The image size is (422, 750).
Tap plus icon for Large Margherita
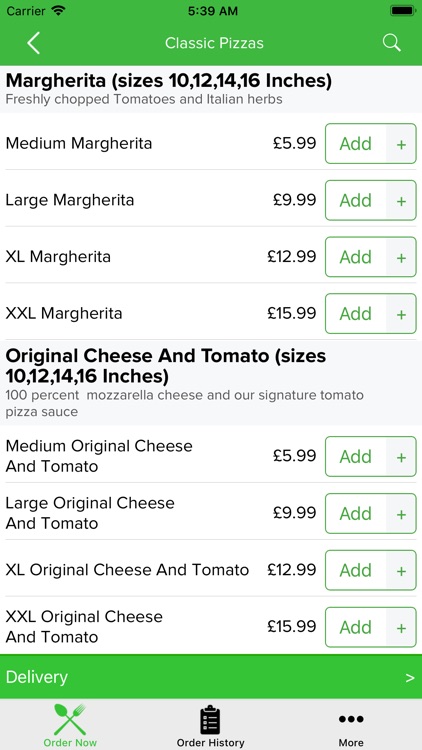pyautogui.click(x=401, y=200)
